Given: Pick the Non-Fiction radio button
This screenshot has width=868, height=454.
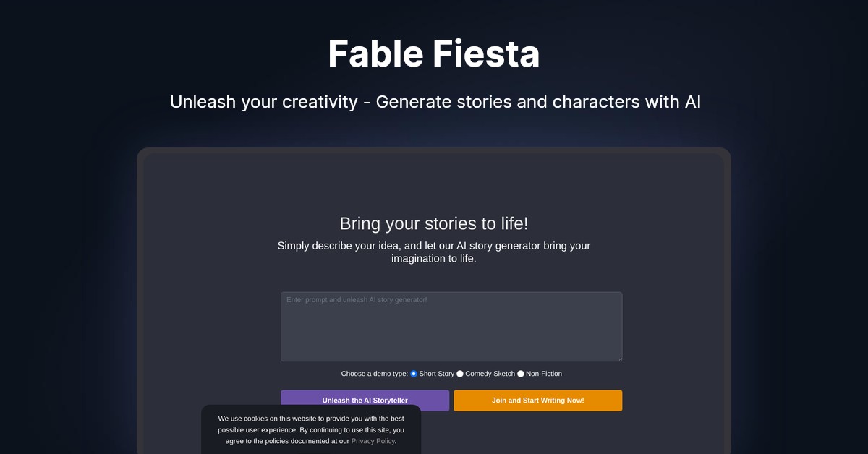Looking at the screenshot, I should click(521, 374).
